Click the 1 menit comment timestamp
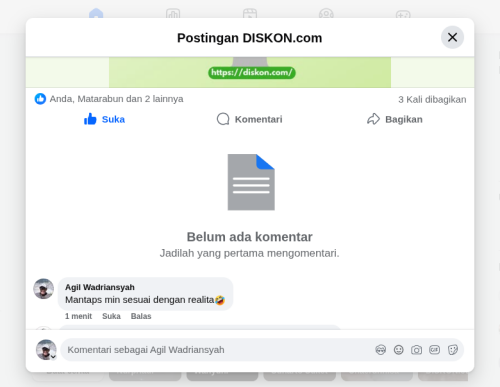This screenshot has width=500, height=387. 78,316
